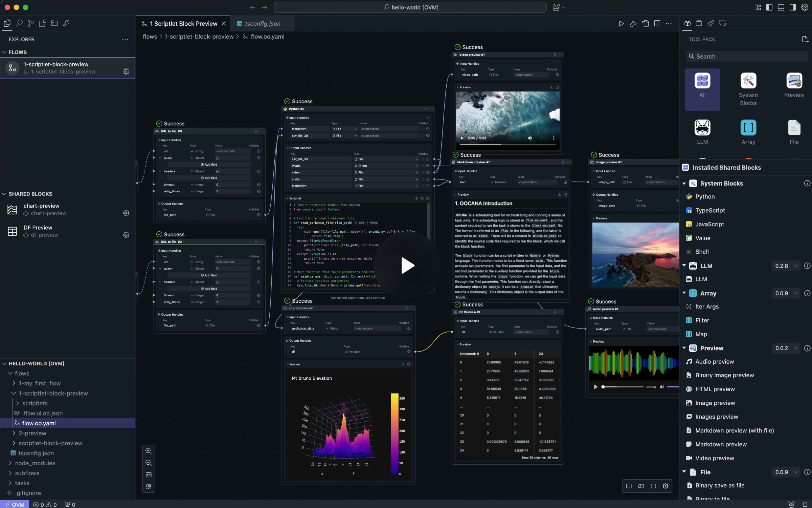Switch to the tsconfig.json tab
This screenshot has height=508, width=812.
262,23
